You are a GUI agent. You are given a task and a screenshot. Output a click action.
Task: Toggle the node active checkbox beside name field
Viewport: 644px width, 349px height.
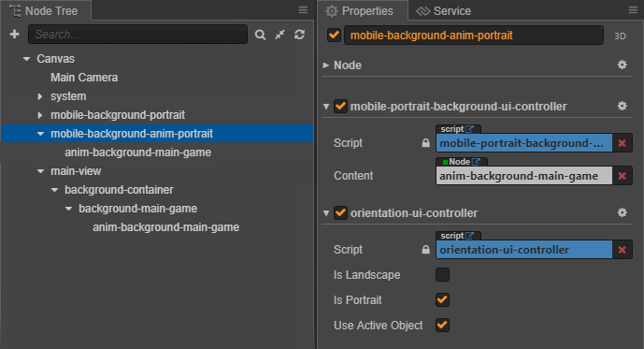[x=334, y=35]
